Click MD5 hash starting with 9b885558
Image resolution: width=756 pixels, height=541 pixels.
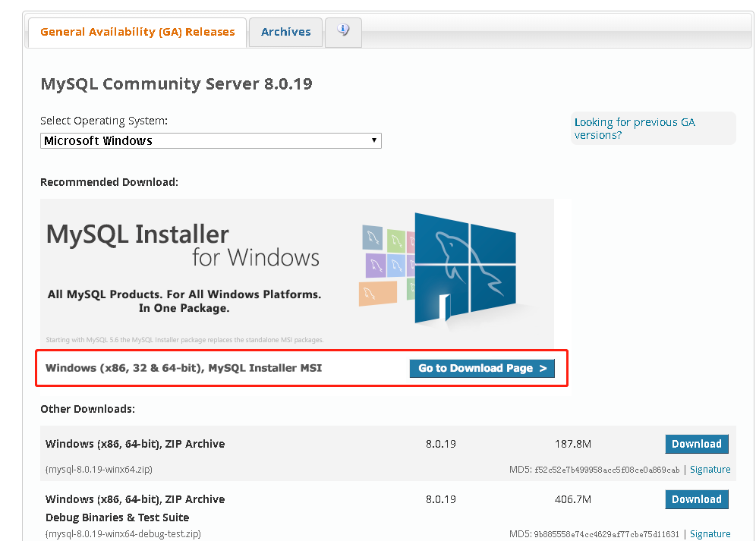(606, 534)
